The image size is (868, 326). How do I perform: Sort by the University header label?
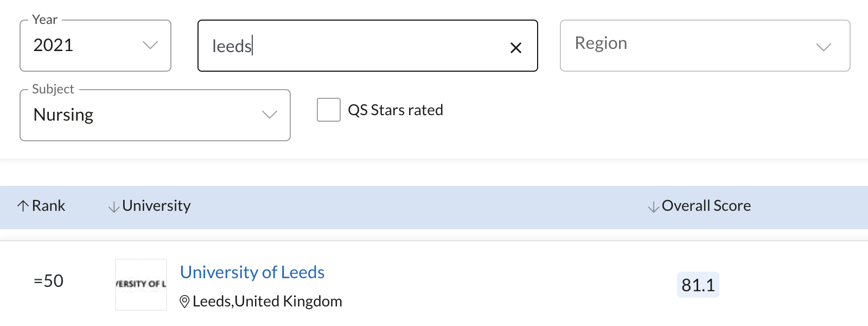[156, 206]
